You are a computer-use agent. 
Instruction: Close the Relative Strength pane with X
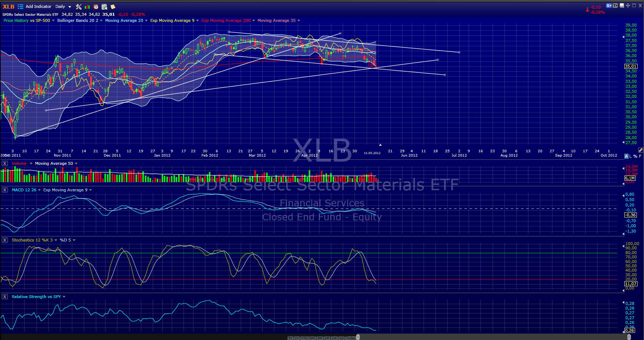click(5, 297)
